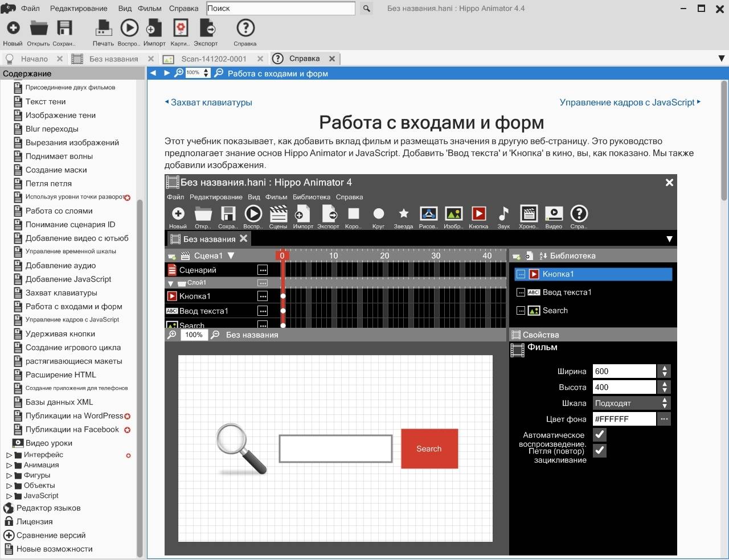Expand the Объекты folder in contents
Image resolution: width=729 pixels, height=560 pixels.
[x=9, y=486]
